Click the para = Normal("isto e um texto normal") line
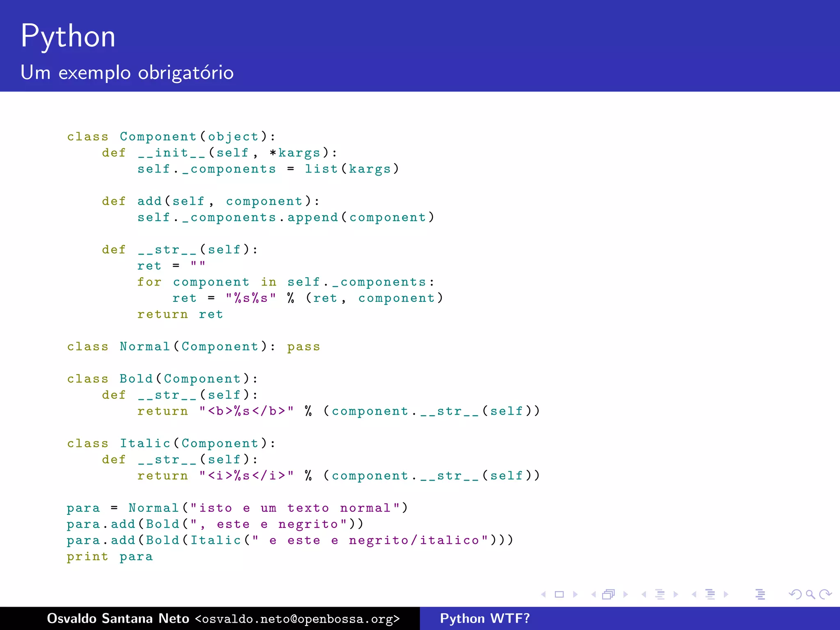The image size is (840, 630). pyautogui.click(x=237, y=508)
